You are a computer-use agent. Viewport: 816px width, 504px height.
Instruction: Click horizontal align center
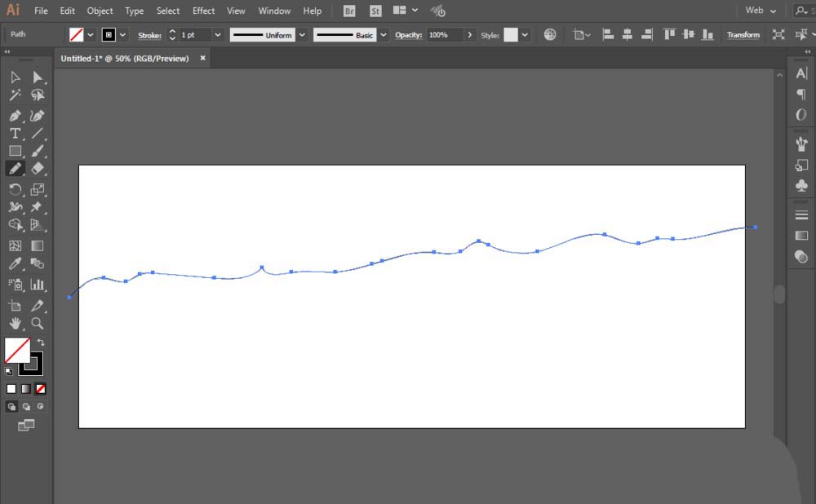[x=628, y=35]
